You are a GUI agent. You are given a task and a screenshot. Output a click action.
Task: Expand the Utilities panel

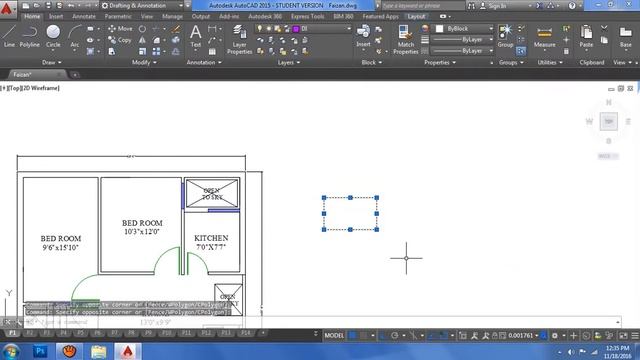[550, 62]
